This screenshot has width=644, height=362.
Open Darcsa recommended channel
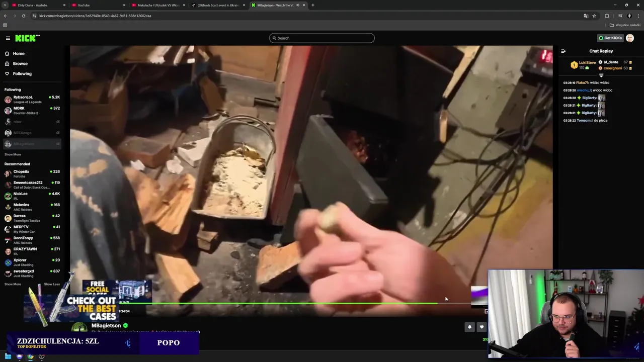[x=32, y=218]
